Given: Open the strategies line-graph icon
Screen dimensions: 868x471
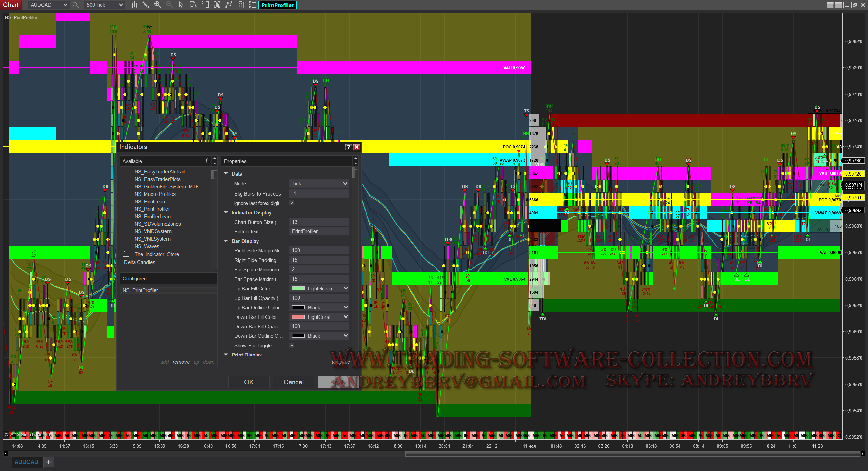Looking at the screenshot, I should (x=229, y=5).
